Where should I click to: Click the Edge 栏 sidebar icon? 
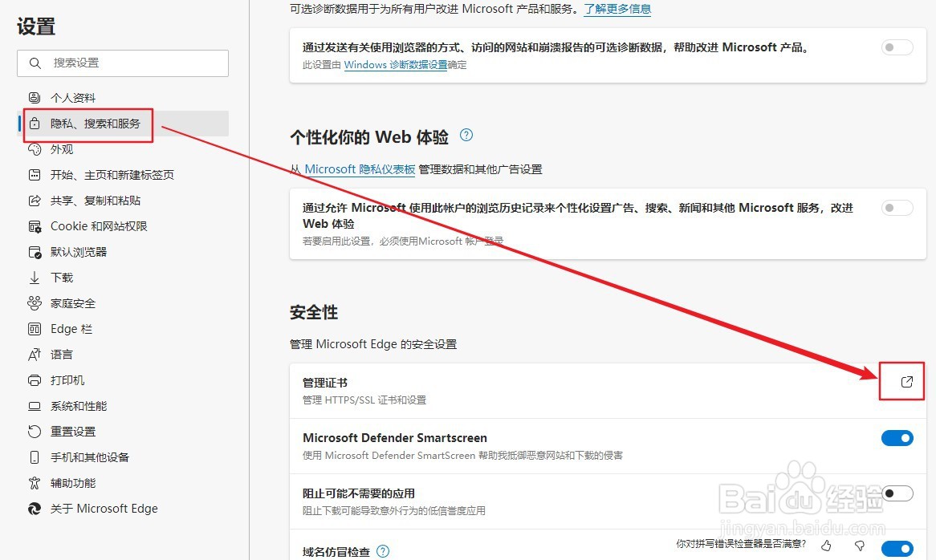coord(35,329)
